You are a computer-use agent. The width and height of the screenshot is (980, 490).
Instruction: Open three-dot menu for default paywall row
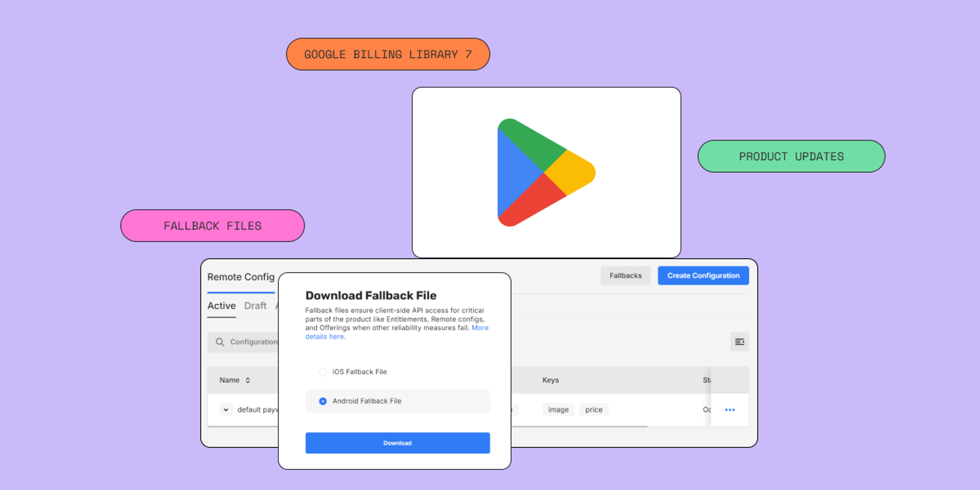(730, 410)
